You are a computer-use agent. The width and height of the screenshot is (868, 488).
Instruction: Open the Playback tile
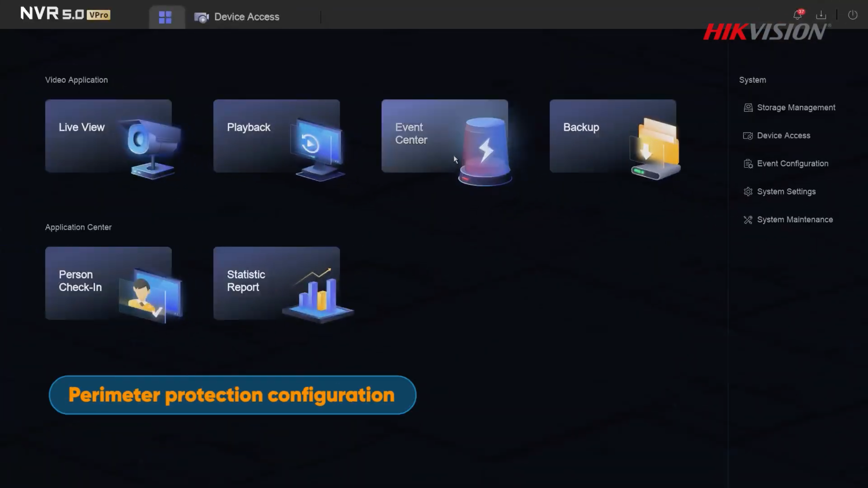tap(276, 136)
